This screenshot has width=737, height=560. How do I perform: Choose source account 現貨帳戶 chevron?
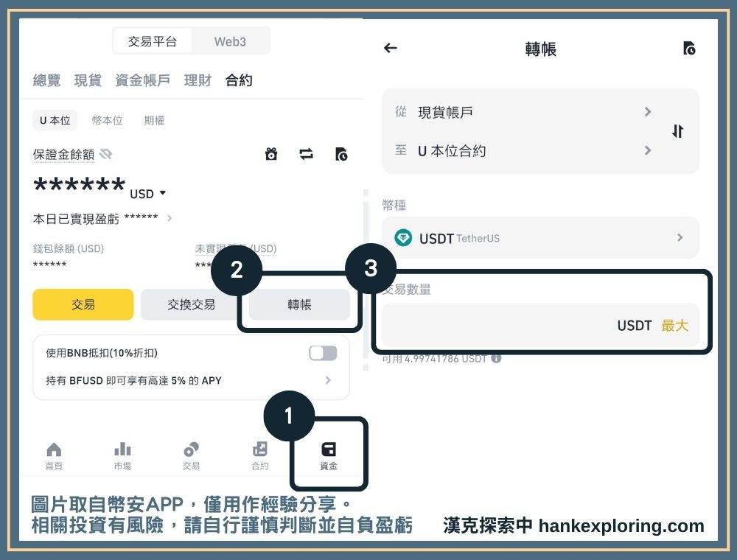tap(648, 112)
